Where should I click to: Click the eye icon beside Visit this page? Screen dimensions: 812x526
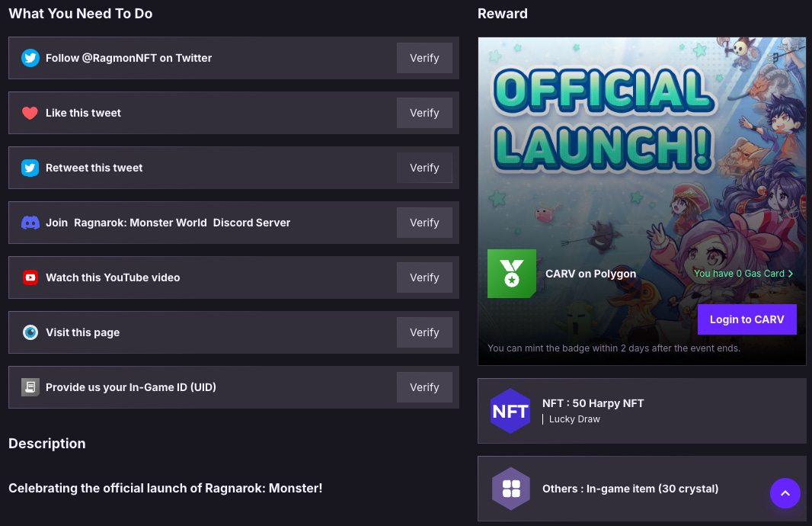click(x=30, y=332)
